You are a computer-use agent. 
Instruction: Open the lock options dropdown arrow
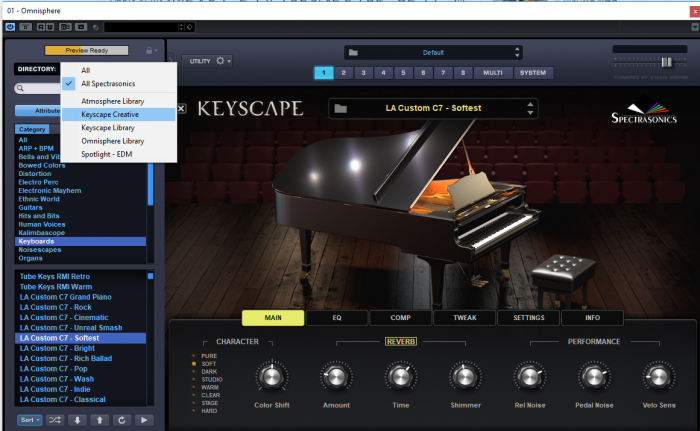click(x=156, y=51)
